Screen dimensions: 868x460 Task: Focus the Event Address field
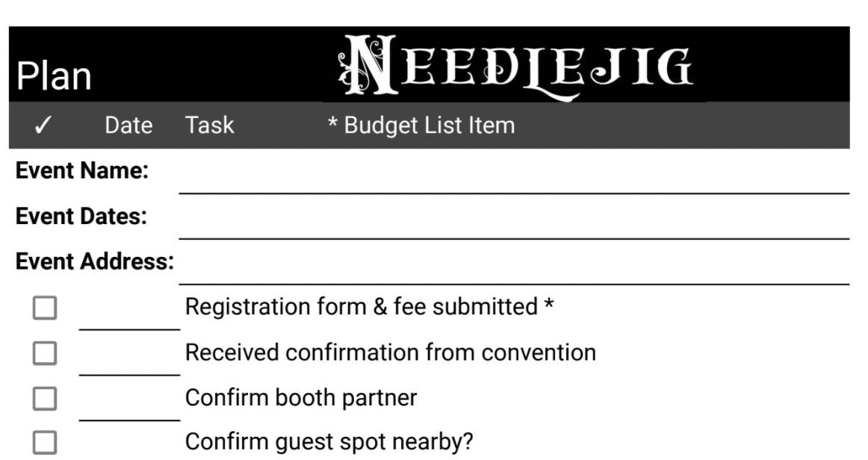[514, 268]
